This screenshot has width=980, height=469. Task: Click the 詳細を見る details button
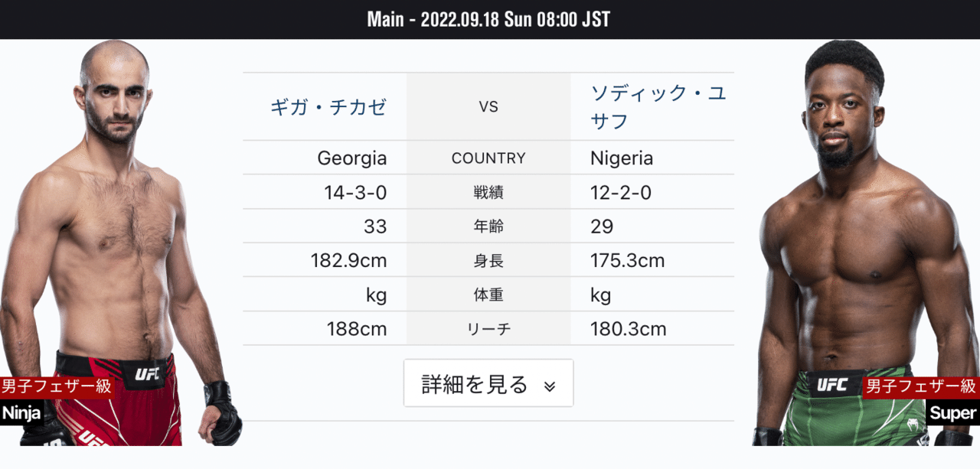(x=488, y=383)
